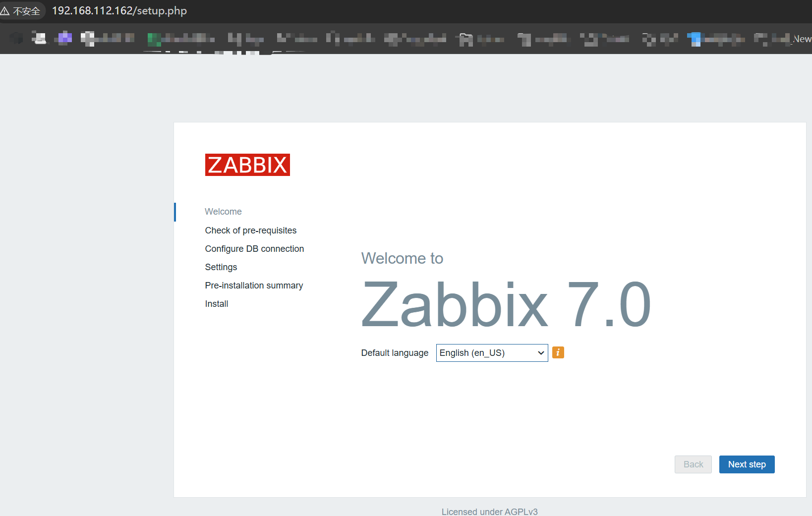Click the Back button

[693, 464]
